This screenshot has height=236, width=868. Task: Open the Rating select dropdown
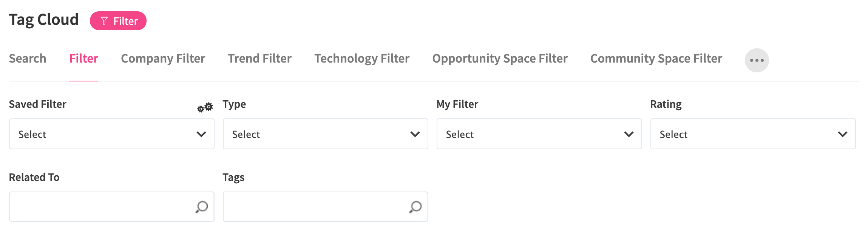click(x=753, y=134)
